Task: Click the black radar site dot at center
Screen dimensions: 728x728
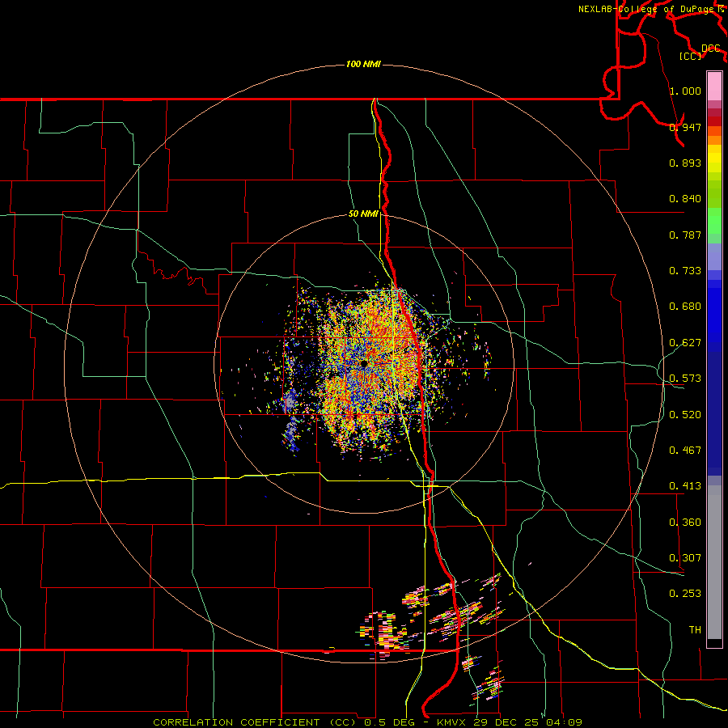Action: coord(363,363)
